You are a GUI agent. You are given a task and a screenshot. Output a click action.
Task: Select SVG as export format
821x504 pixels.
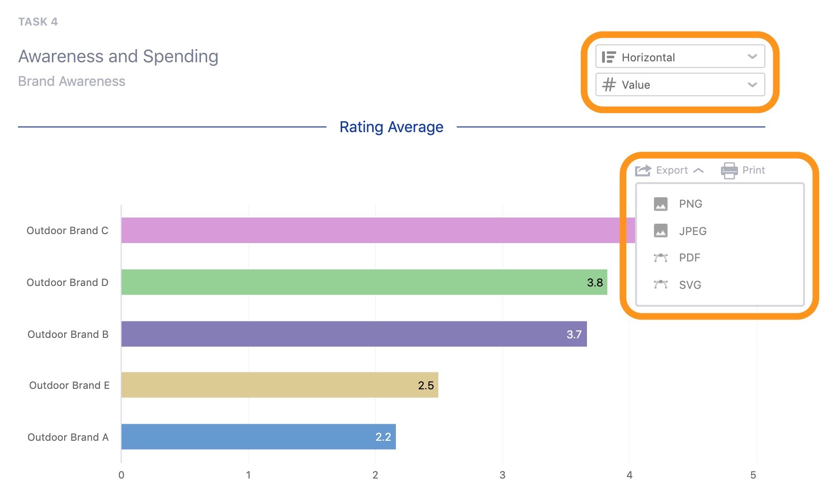(x=689, y=285)
